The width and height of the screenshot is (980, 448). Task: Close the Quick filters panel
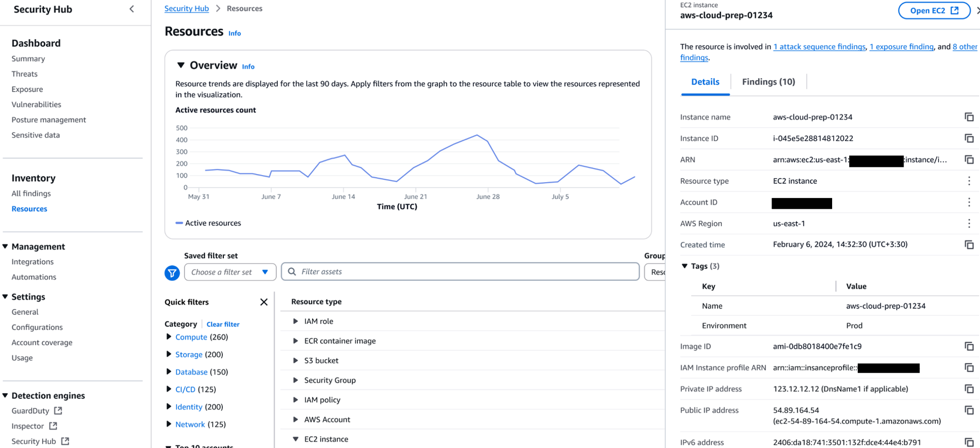pyautogui.click(x=264, y=302)
